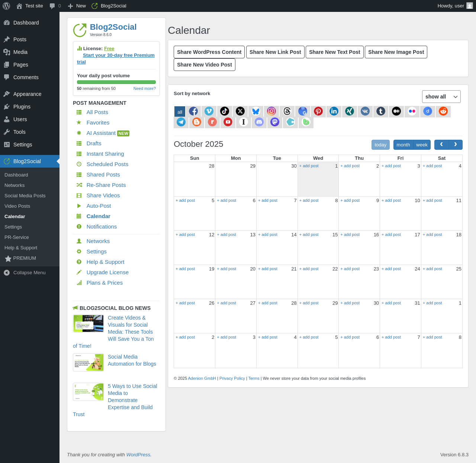Open Media in WordPress sidebar
This screenshot has width=476, height=463.
click(30, 52)
